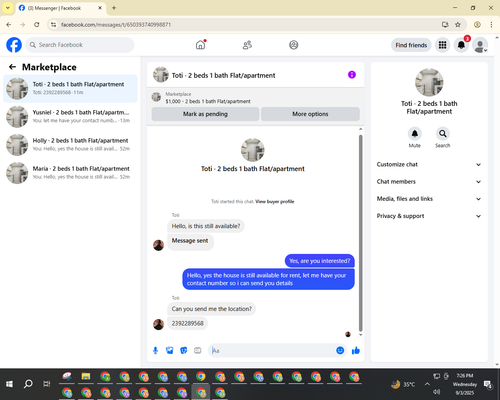Send a thumbs-up like
The image size is (500, 400).
(x=356, y=350)
